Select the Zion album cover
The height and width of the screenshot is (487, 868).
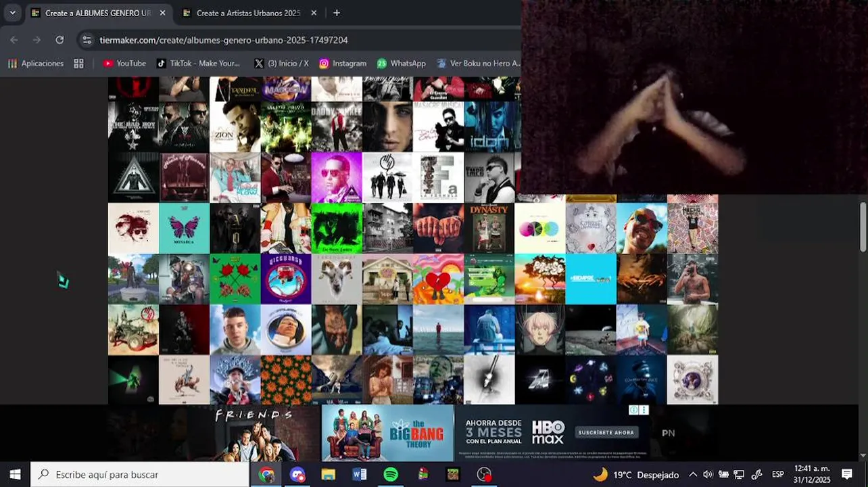235,126
